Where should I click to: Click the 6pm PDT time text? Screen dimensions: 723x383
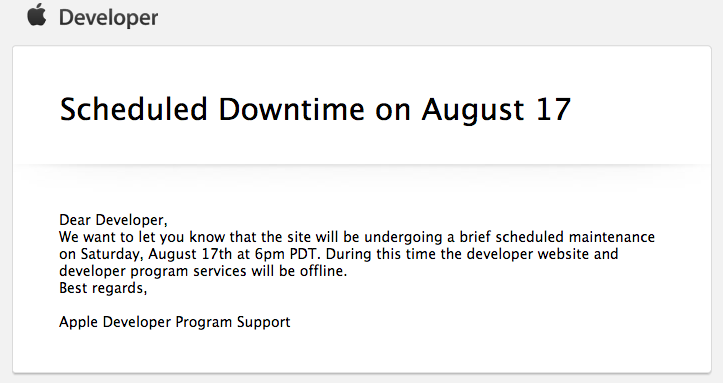(x=286, y=254)
